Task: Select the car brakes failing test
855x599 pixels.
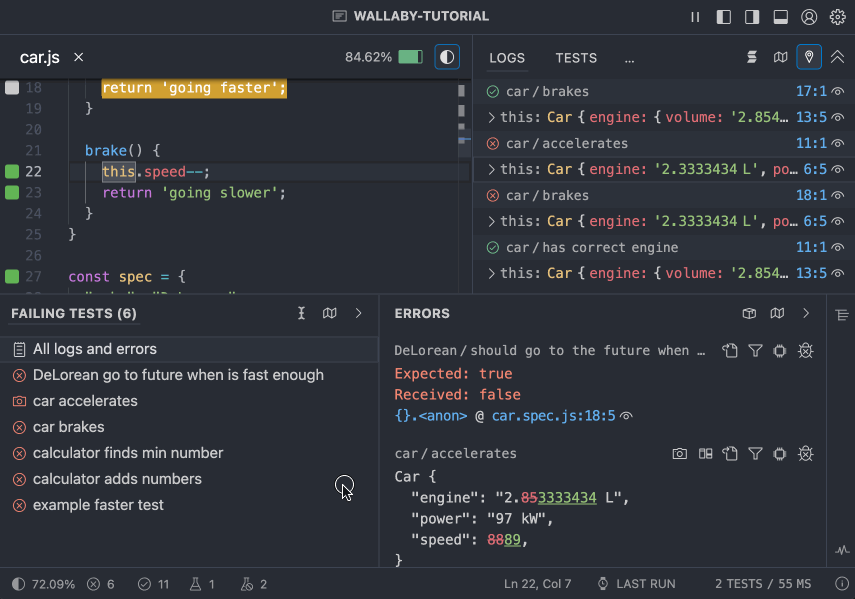Action: [189, 427]
